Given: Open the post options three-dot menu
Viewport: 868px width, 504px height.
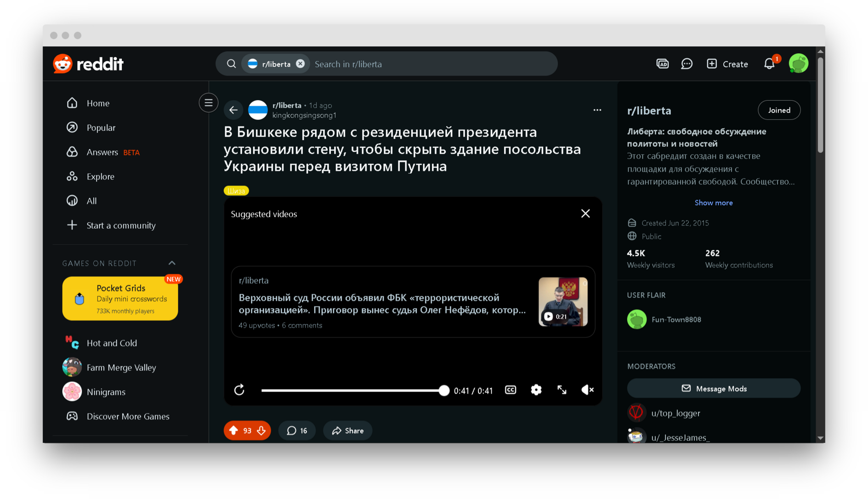Looking at the screenshot, I should point(597,110).
